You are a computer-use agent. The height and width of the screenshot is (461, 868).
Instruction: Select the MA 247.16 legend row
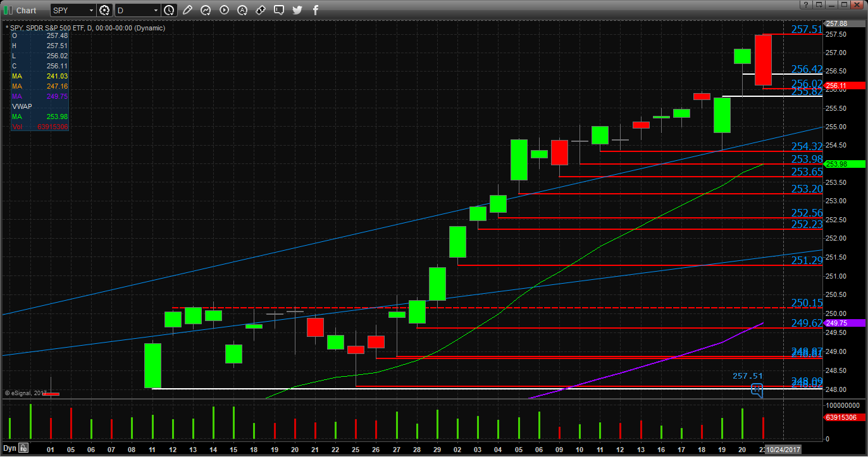(x=39, y=86)
